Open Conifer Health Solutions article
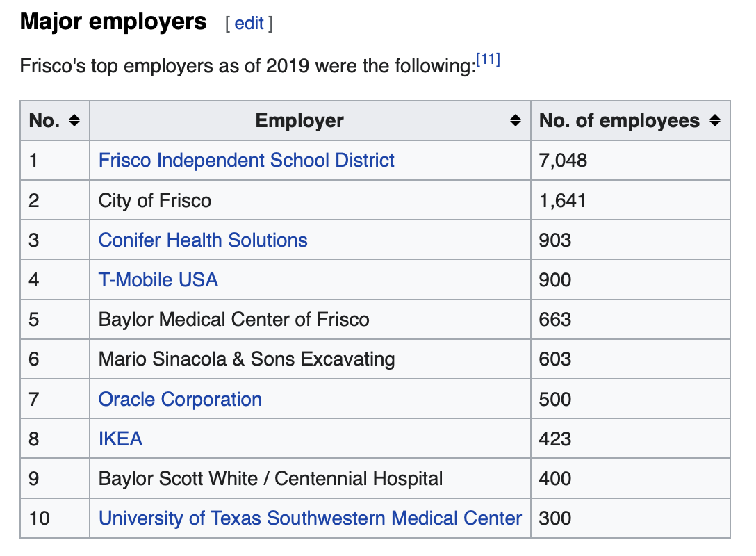The height and width of the screenshot is (556, 756). click(x=203, y=240)
